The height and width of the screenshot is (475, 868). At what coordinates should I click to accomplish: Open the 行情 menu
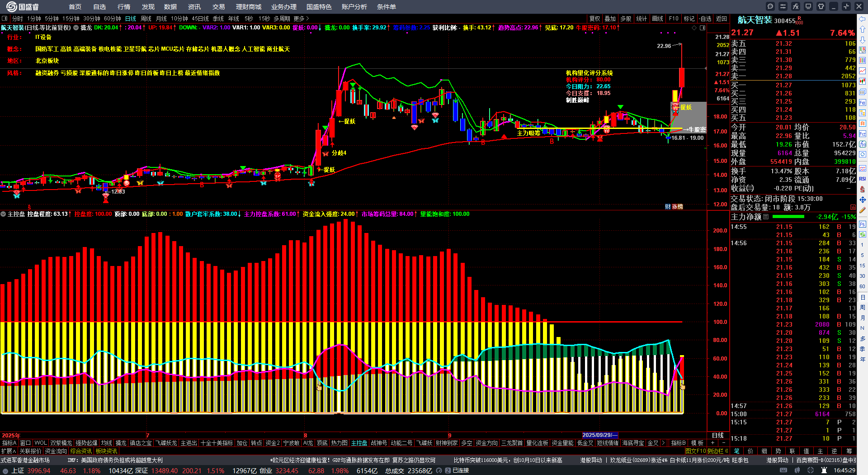click(x=124, y=7)
